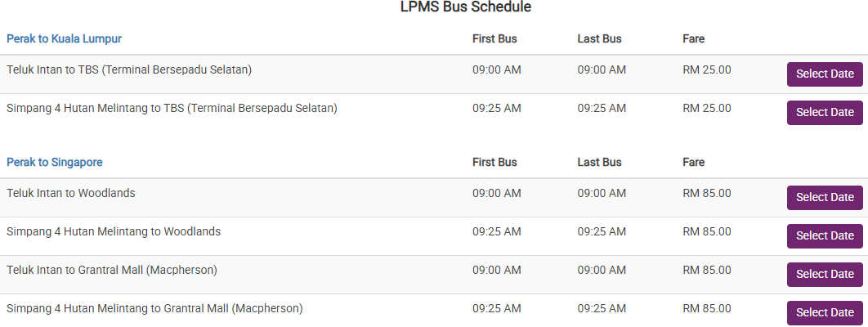This screenshot has height=327, width=868.
Task: Select Date for Simpang 4 to Grantral Mall
Action: click(x=824, y=313)
